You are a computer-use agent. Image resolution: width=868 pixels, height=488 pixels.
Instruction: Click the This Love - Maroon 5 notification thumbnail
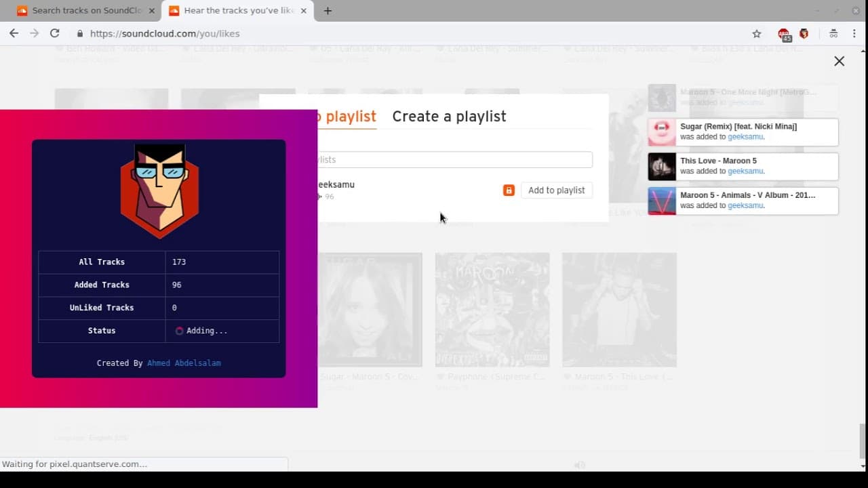662,167
